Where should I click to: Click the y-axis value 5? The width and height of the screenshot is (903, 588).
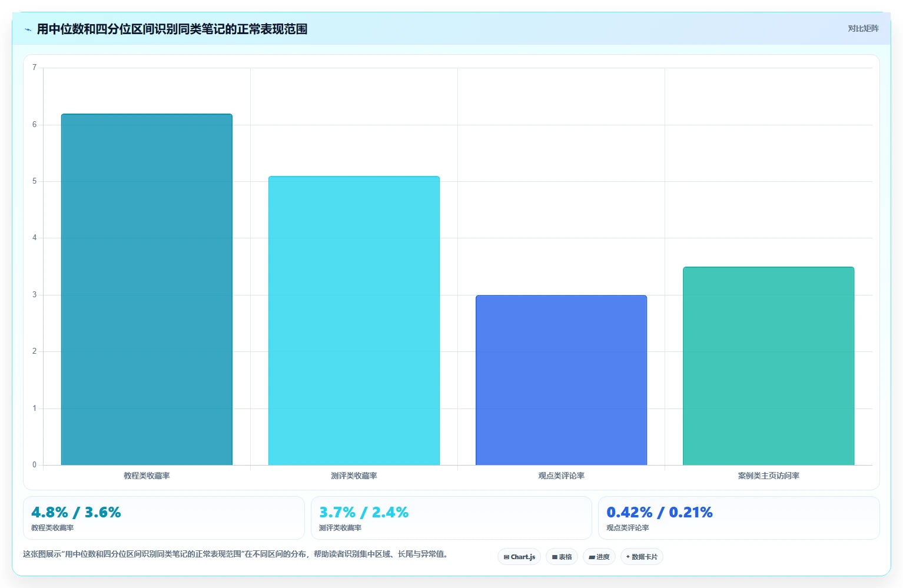pyautogui.click(x=34, y=181)
